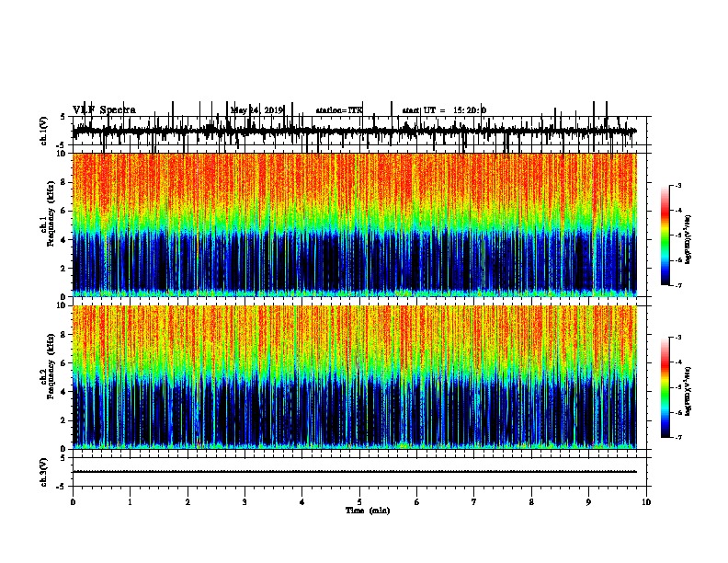Screen dimensions: 728x563
Task: Click the 2 kHz tick on ch.2 frequency axis
Action: click(x=63, y=420)
